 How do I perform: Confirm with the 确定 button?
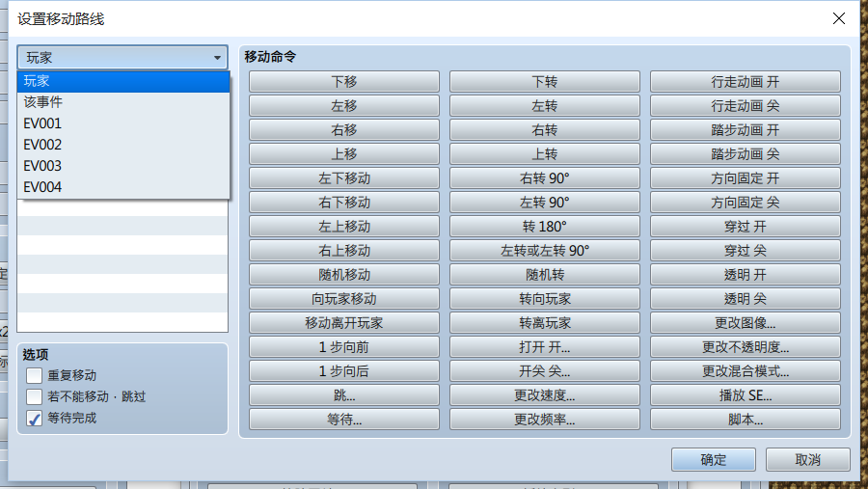(x=713, y=460)
